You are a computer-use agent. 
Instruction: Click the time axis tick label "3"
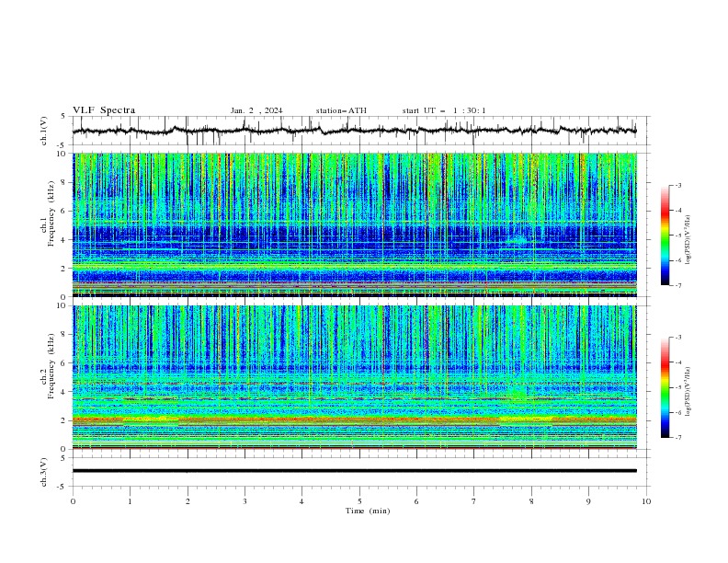click(x=245, y=501)
